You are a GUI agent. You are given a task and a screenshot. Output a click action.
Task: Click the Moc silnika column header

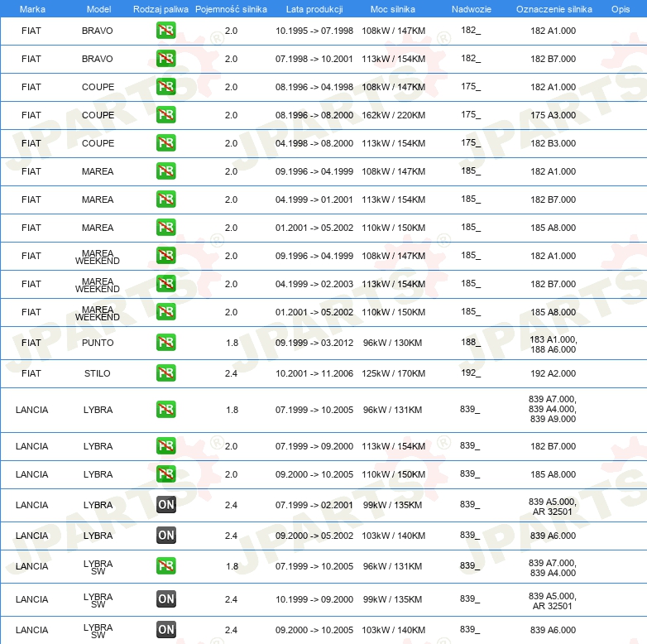tap(393, 8)
